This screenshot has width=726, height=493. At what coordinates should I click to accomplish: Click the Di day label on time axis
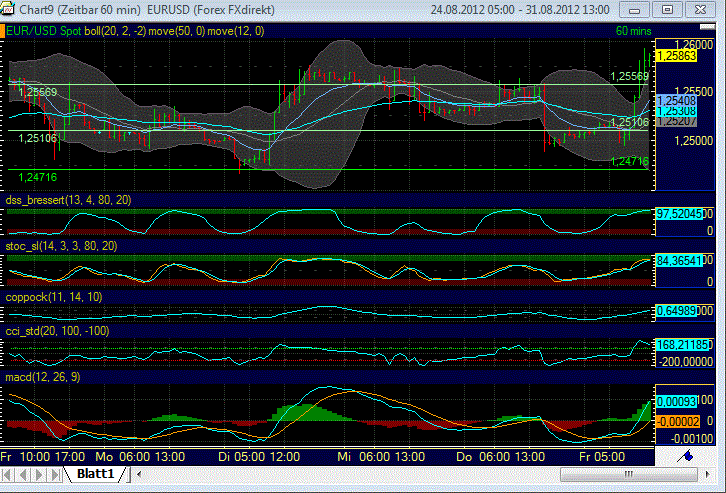pos(225,457)
